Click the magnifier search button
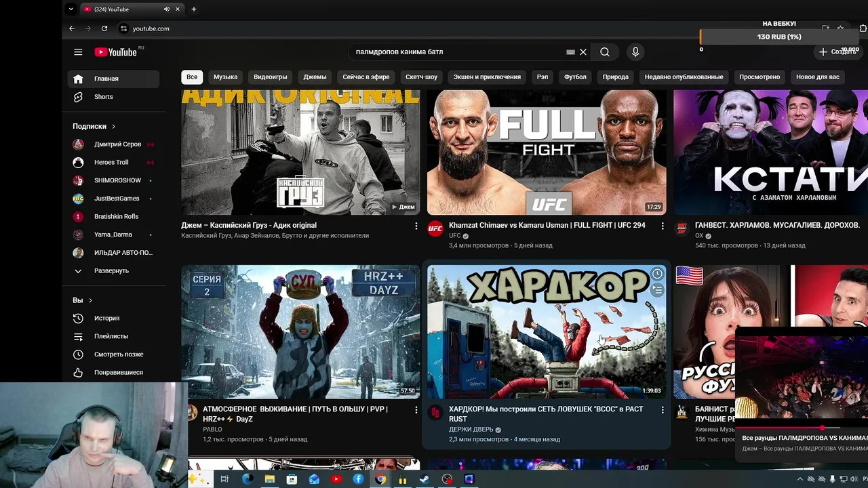868x488 pixels. tap(605, 52)
